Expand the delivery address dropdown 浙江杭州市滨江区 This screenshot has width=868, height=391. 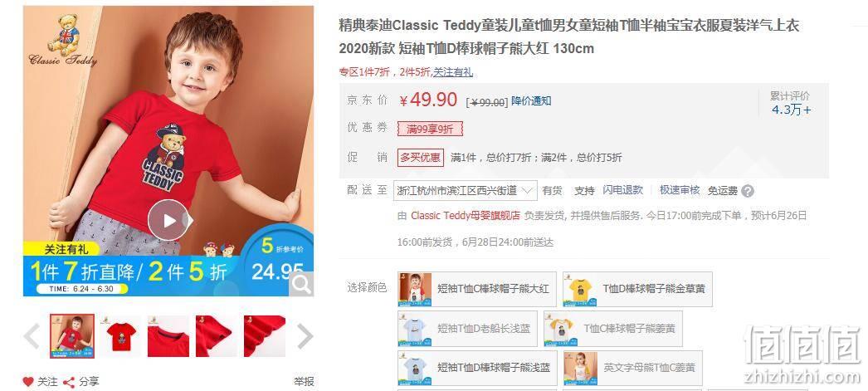(465, 190)
